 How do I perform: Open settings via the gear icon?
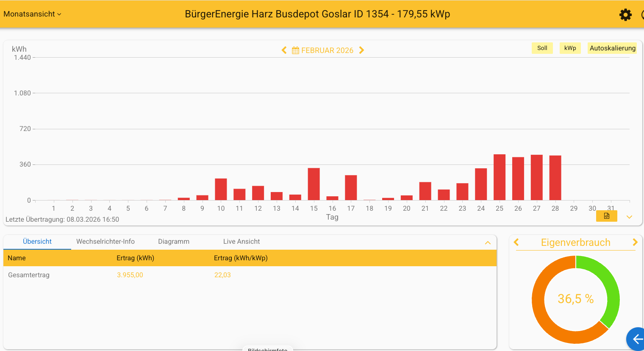click(x=625, y=15)
